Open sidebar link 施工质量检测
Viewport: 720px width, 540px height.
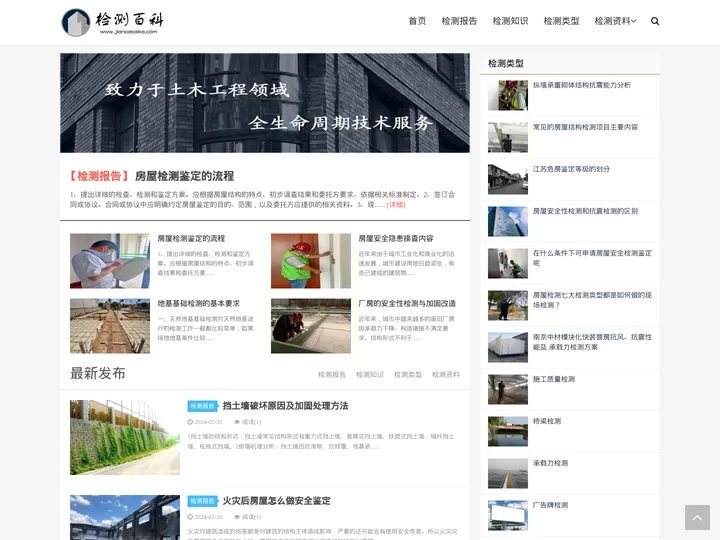(x=554, y=379)
